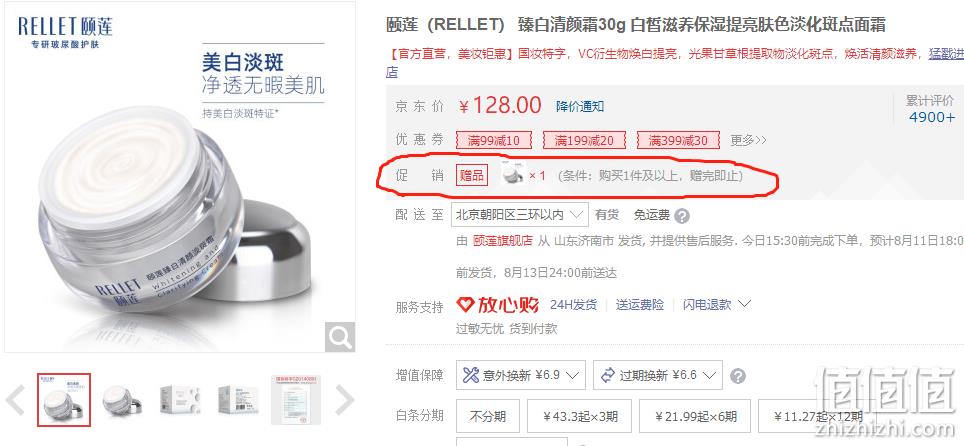964x446 pixels.
Task: Select 不分期 installment option
Action: click(488, 416)
